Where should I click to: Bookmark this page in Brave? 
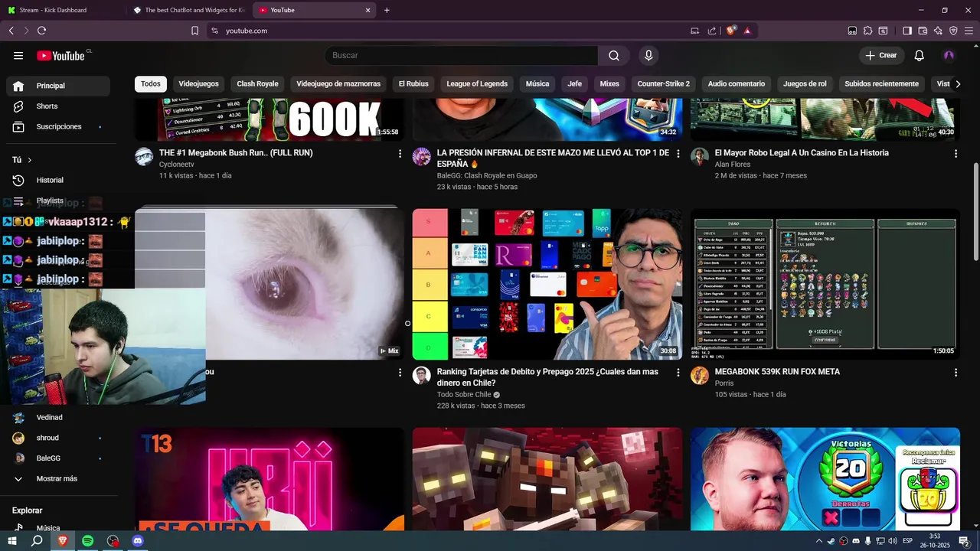(194, 31)
